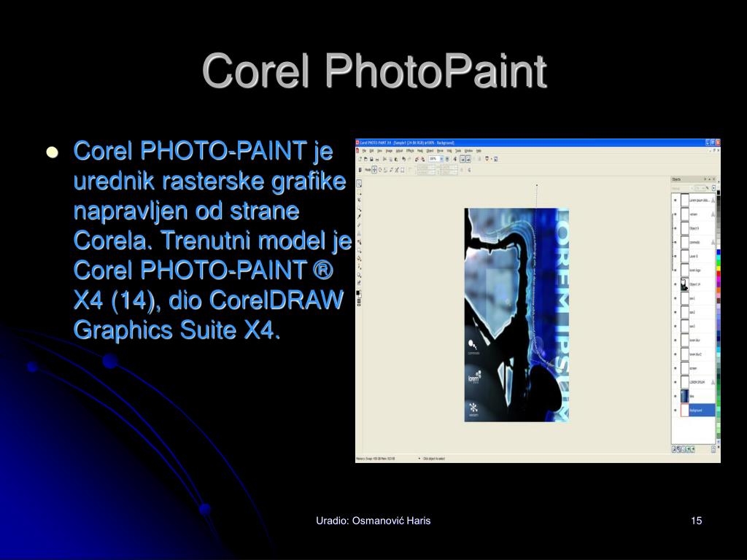Viewport: 747px width, 560px height.
Task: Click the Save toolbar icon
Action: click(x=371, y=159)
